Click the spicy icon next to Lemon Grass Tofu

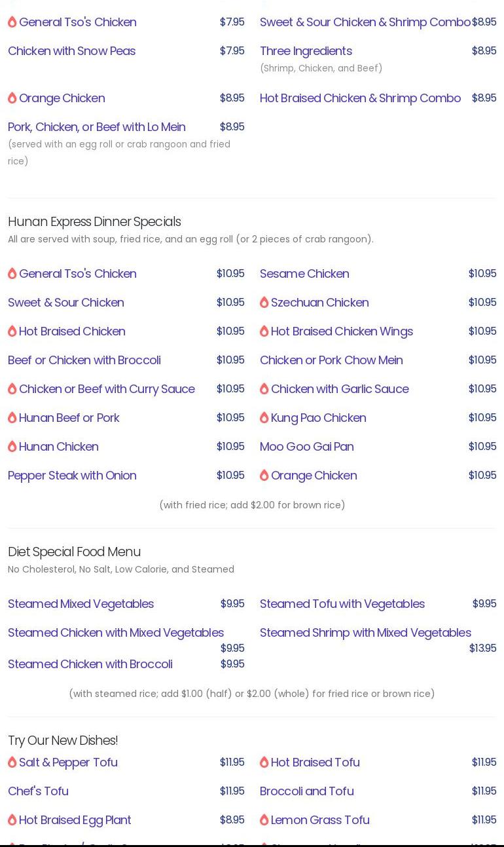tap(264, 820)
